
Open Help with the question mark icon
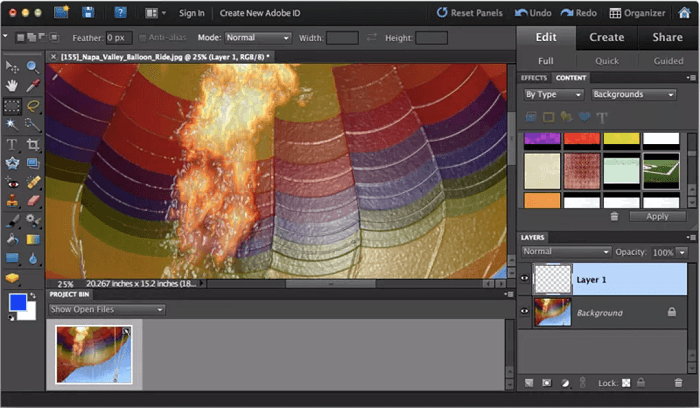[120, 12]
